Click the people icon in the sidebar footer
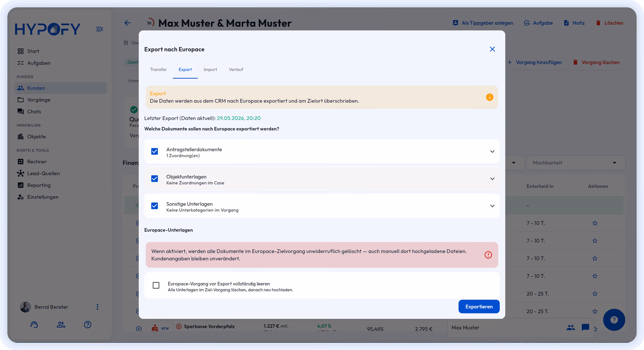644x350 pixels. (x=61, y=325)
